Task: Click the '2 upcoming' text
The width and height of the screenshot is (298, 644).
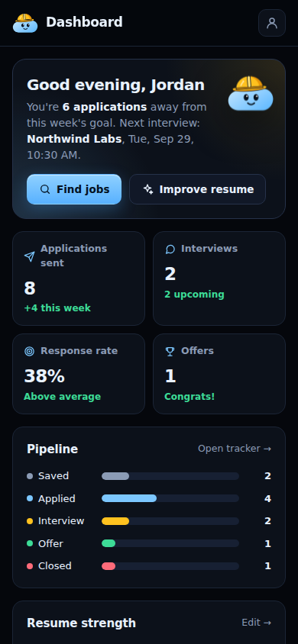Action: 194,295
